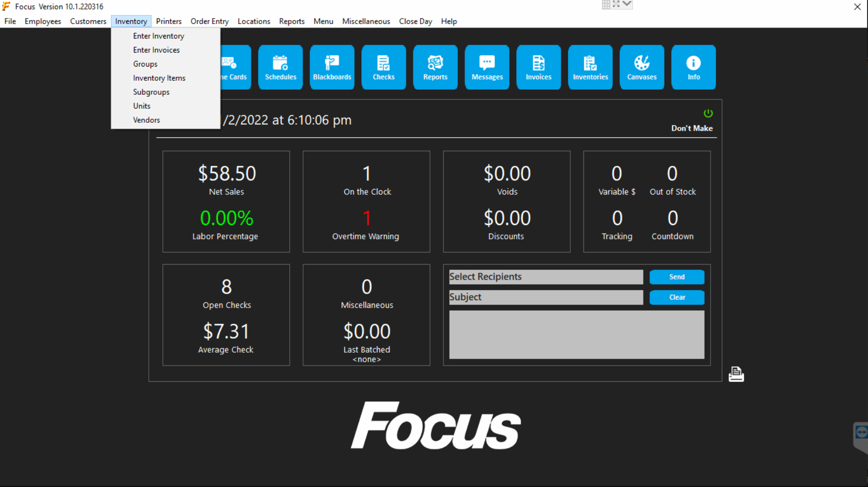Select Subgroups menu entry
Viewport: 868px width, 487px height.
coord(165,92)
